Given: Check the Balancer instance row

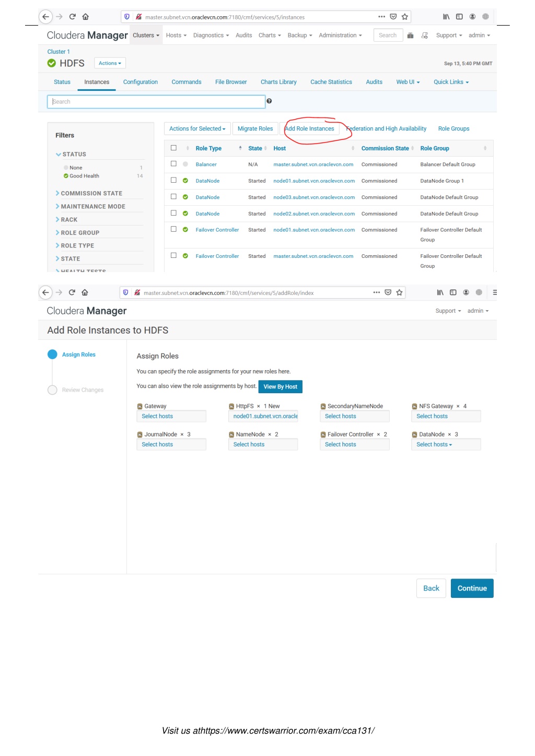Looking at the screenshot, I should click(x=173, y=164).
